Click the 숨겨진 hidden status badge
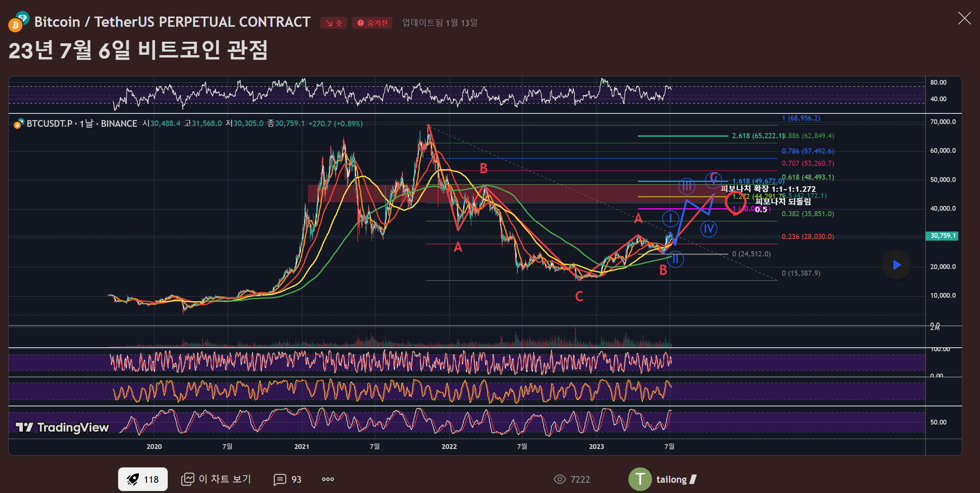The image size is (980, 493). (x=372, y=23)
